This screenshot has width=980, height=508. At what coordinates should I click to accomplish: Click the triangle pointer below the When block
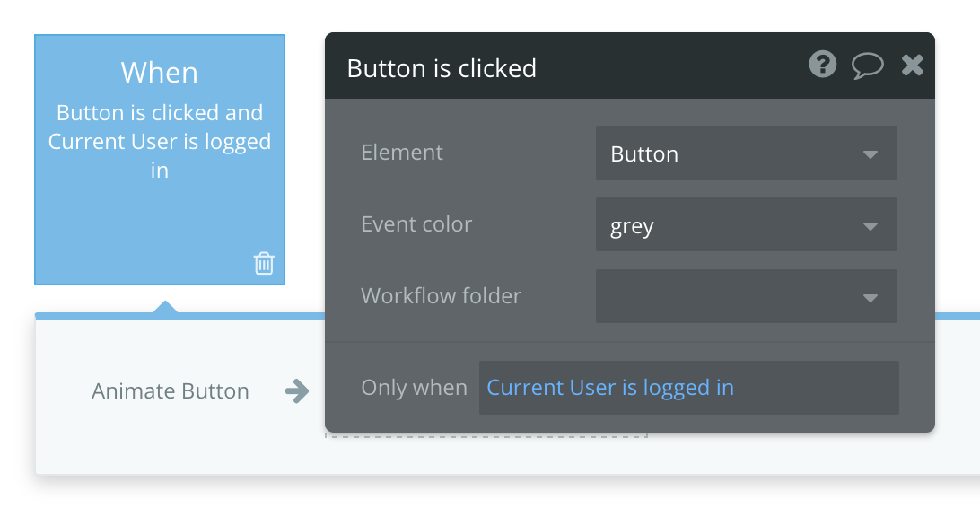[165, 307]
